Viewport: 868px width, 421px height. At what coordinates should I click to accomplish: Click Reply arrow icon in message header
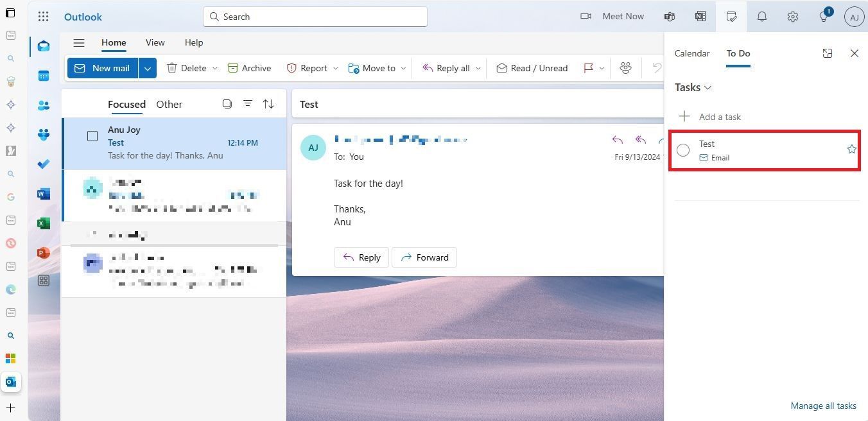point(618,140)
